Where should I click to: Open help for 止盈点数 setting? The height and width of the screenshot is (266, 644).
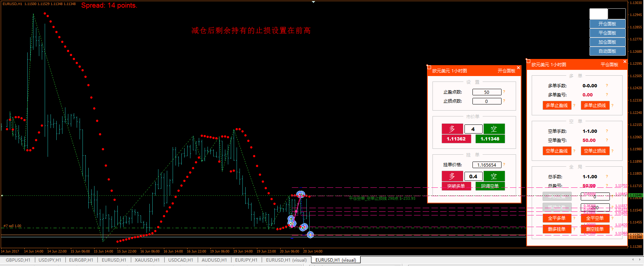[x=504, y=92]
